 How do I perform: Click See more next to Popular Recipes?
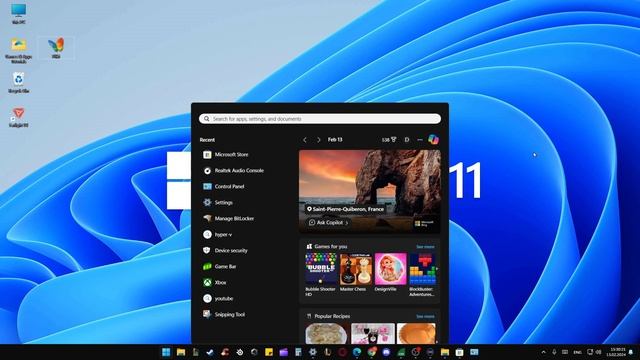tap(425, 316)
